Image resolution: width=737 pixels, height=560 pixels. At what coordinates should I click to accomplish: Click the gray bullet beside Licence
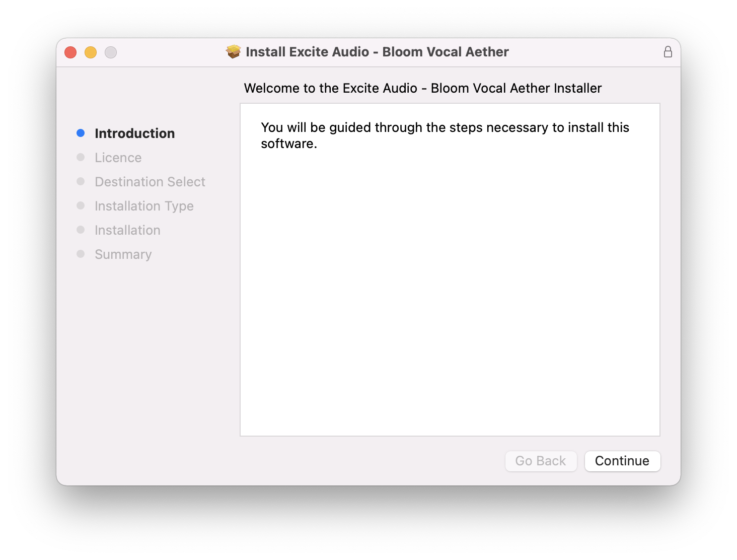click(81, 157)
